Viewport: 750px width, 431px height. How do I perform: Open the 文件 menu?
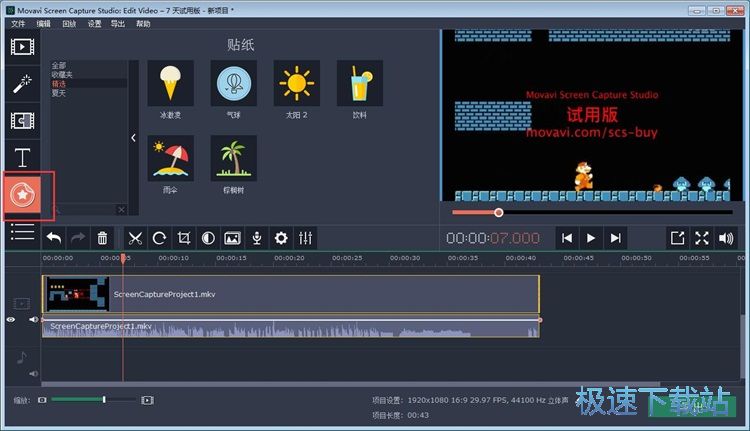[x=18, y=23]
